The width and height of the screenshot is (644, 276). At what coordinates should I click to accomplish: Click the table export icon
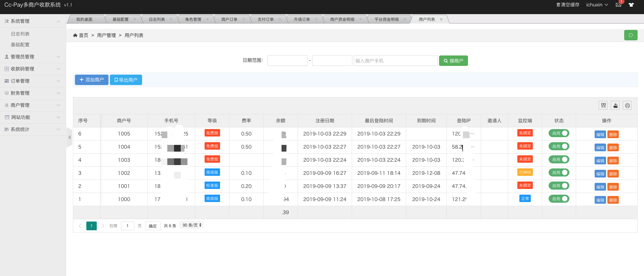(x=615, y=106)
